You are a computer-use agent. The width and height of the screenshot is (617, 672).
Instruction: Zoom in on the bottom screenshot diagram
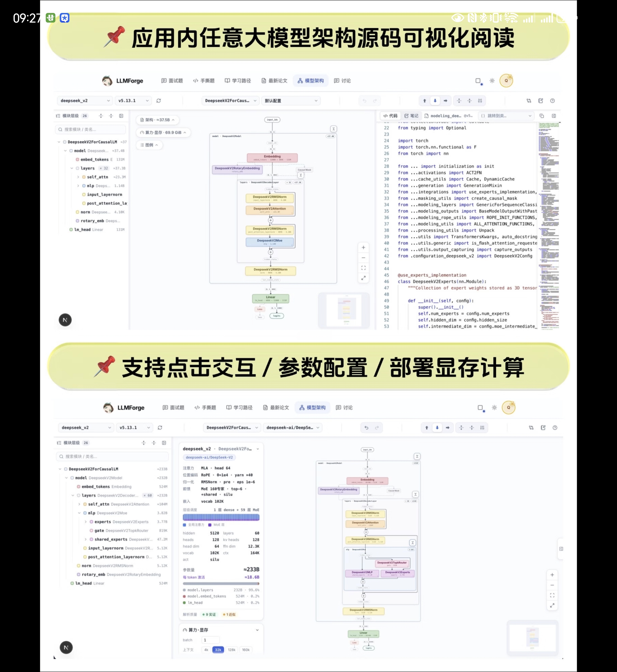pos(552,575)
